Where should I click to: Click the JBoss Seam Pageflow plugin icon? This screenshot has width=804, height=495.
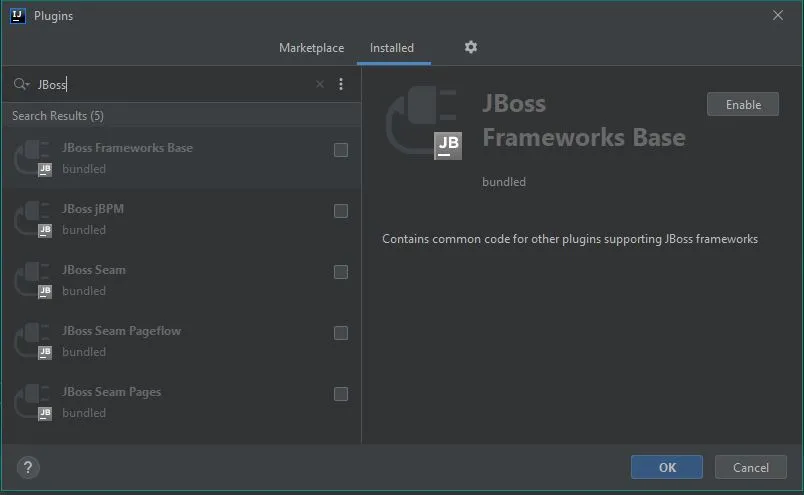33,342
